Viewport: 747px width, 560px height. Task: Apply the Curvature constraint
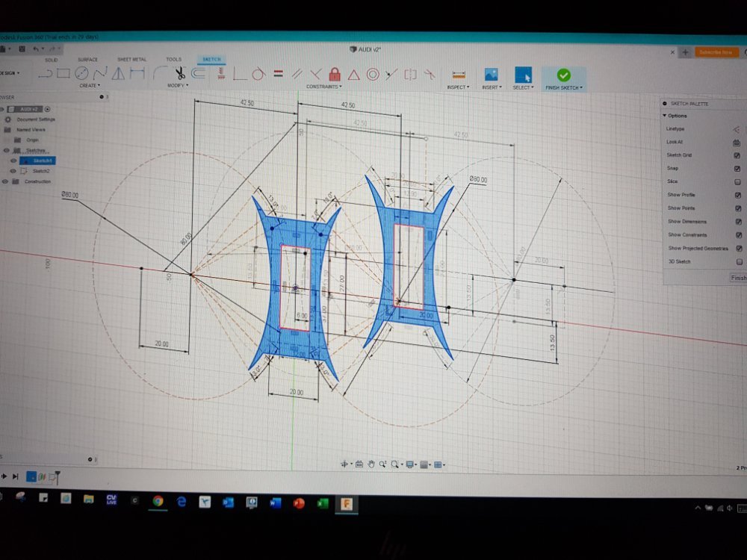click(430, 74)
